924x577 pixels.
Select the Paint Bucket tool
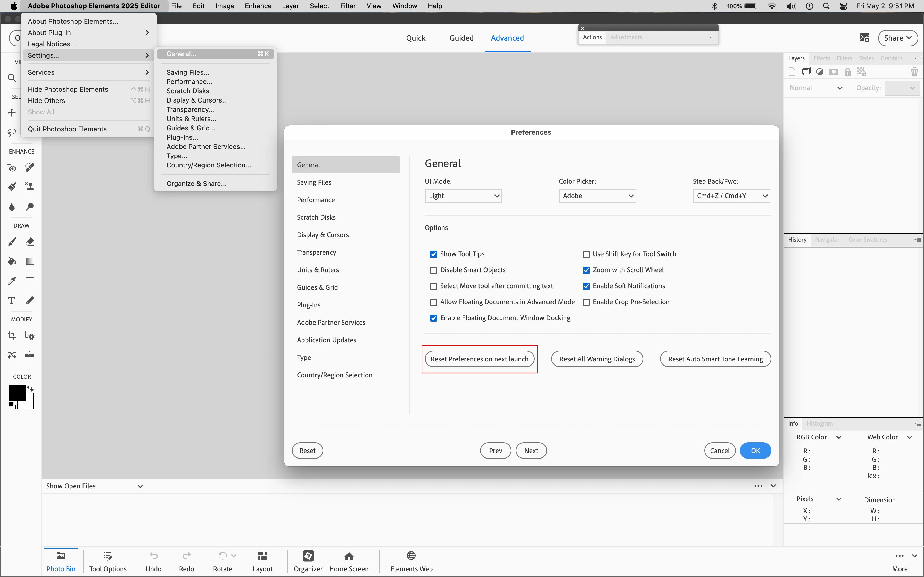(12, 261)
